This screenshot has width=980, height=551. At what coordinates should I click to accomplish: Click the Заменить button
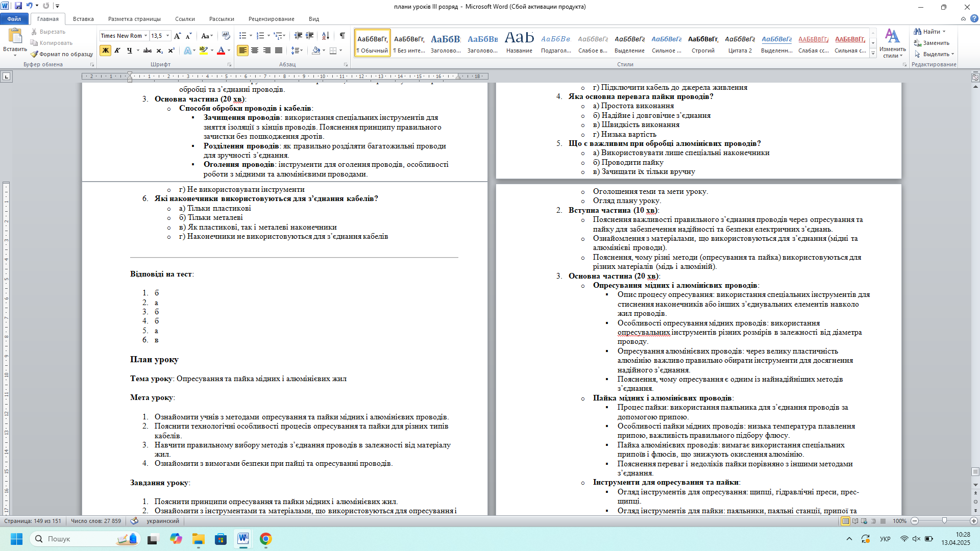click(932, 43)
